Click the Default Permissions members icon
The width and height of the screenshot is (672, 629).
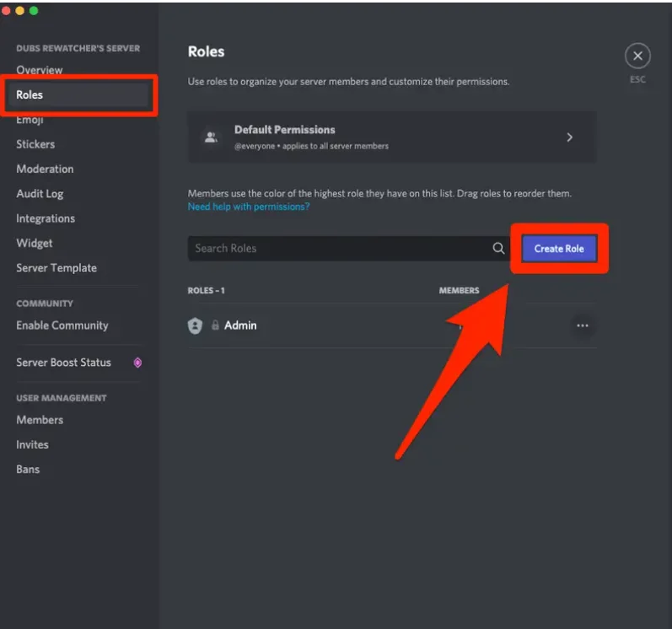point(209,137)
